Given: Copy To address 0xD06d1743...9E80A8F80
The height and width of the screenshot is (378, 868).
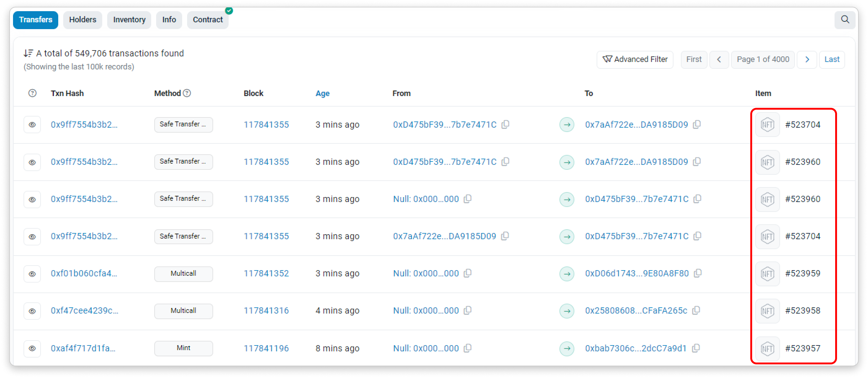Looking at the screenshot, I should click(698, 273).
